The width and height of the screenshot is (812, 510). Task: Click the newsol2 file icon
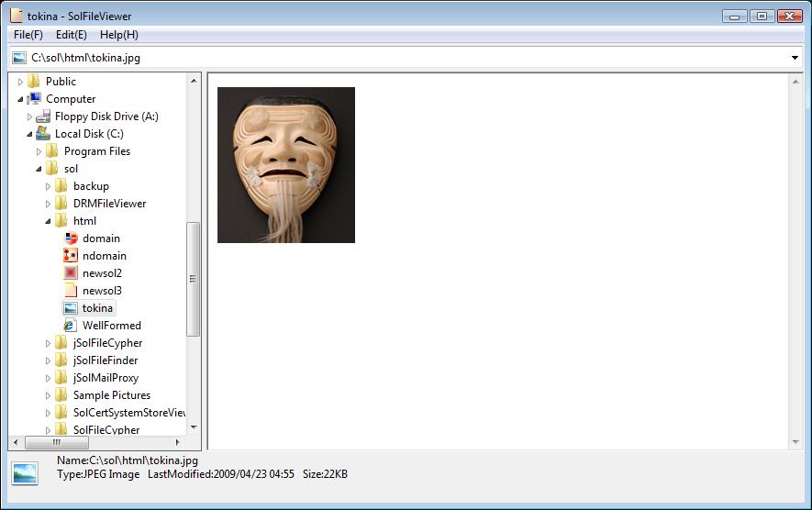tap(71, 272)
